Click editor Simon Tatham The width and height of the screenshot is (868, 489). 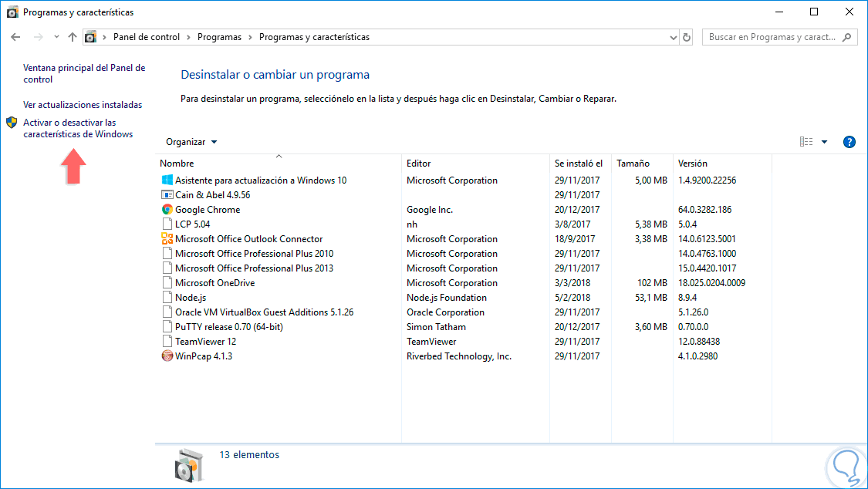436,327
